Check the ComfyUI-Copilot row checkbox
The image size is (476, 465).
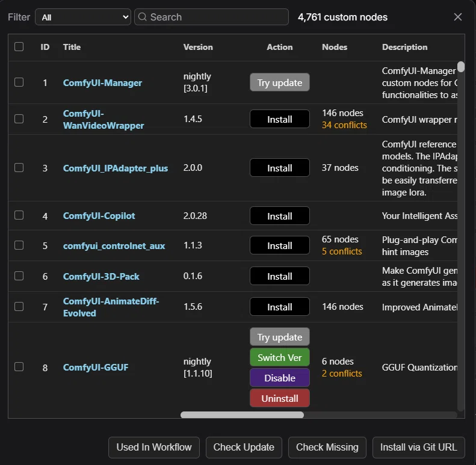[19, 215]
